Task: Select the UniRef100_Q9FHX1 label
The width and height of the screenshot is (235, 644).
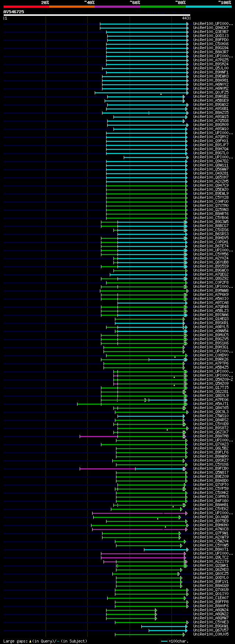Action: [211, 141]
